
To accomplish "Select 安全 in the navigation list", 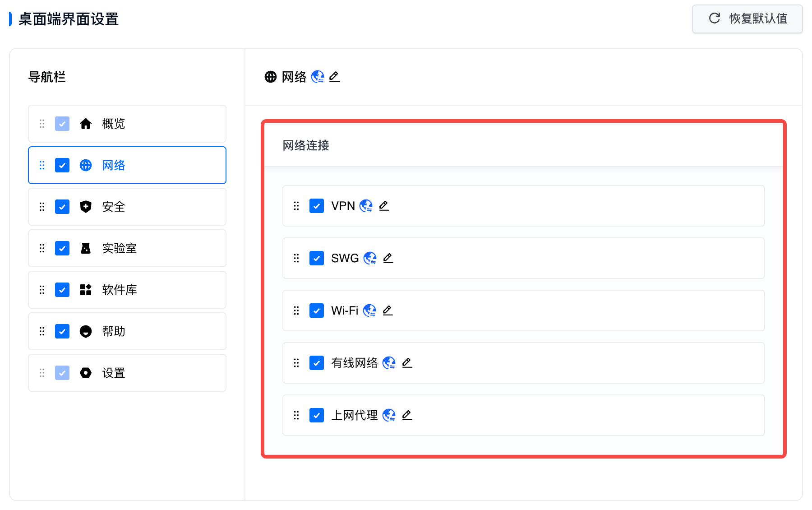I will (x=114, y=207).
